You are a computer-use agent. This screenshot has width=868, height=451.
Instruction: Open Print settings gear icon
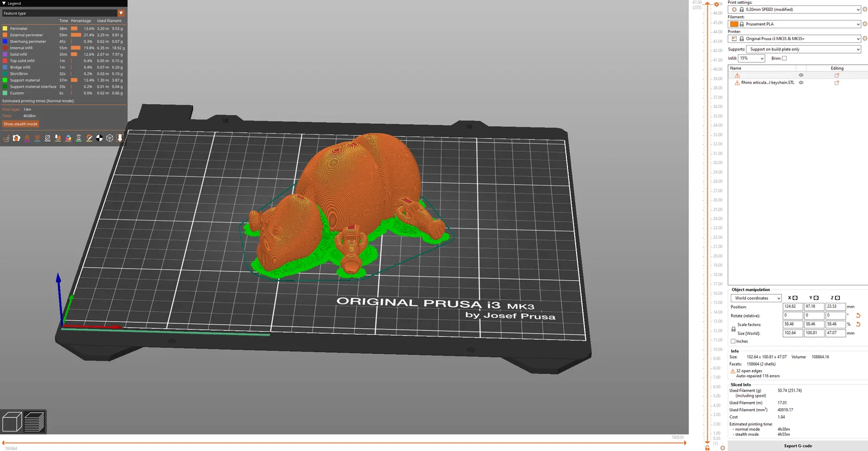(865, 9)
